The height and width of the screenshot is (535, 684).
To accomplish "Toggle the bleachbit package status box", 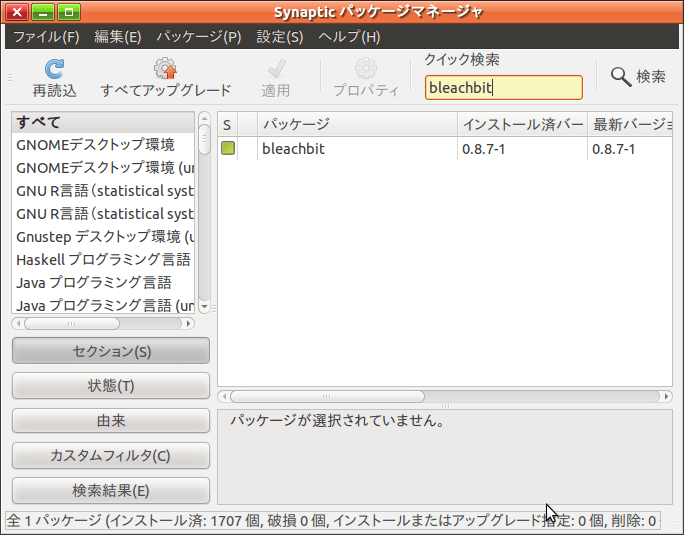I will 228,149.
